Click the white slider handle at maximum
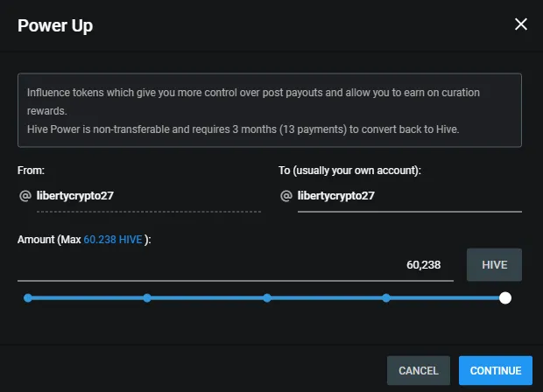 pos(505,297)
